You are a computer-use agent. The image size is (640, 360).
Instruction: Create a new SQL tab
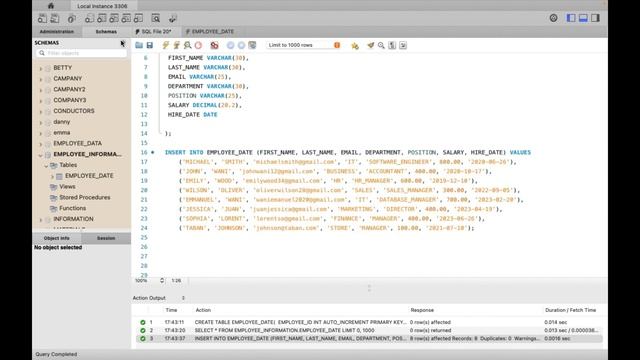click(x=42, y=18)
